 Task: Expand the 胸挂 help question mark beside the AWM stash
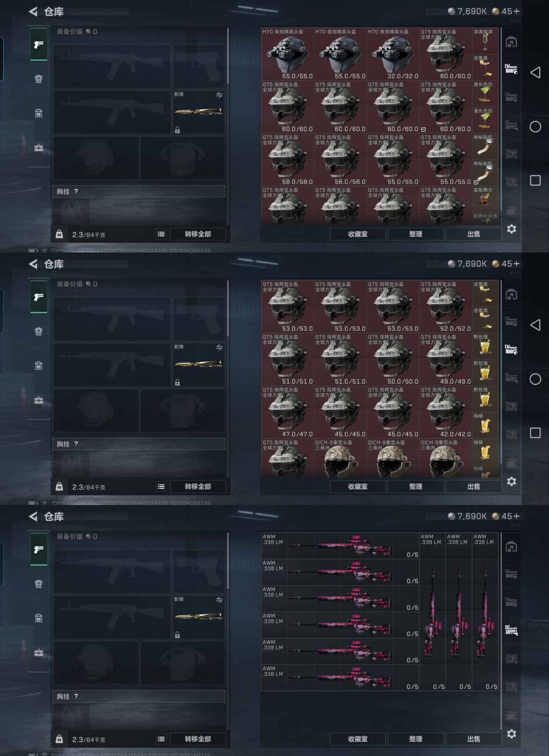click(76, 696)
